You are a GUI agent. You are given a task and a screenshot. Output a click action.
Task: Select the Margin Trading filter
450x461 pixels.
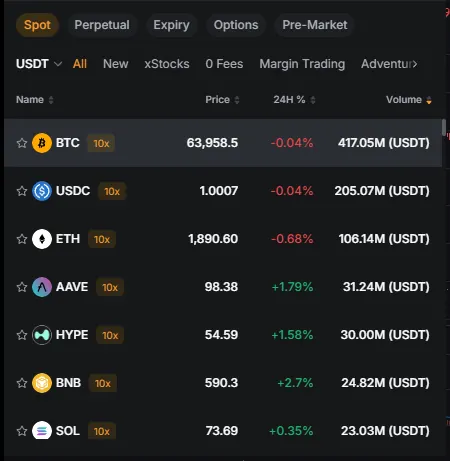click(x=302, y=64)
